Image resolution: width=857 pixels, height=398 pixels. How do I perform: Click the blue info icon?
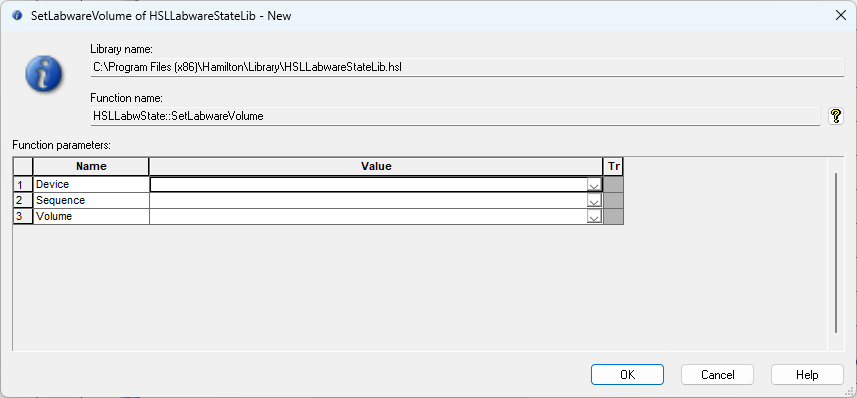click(43, 73)
